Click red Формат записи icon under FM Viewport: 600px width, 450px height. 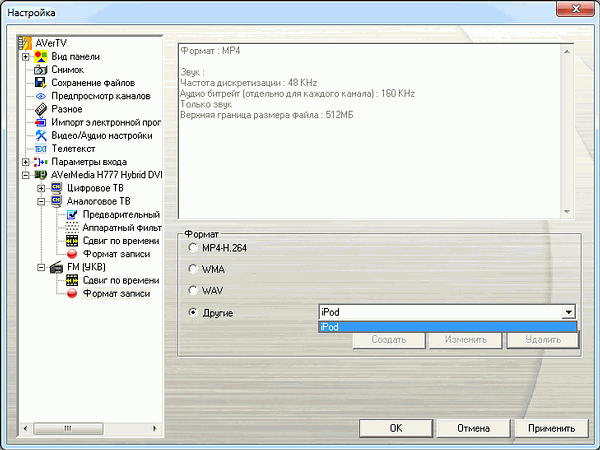coord(72,293)
